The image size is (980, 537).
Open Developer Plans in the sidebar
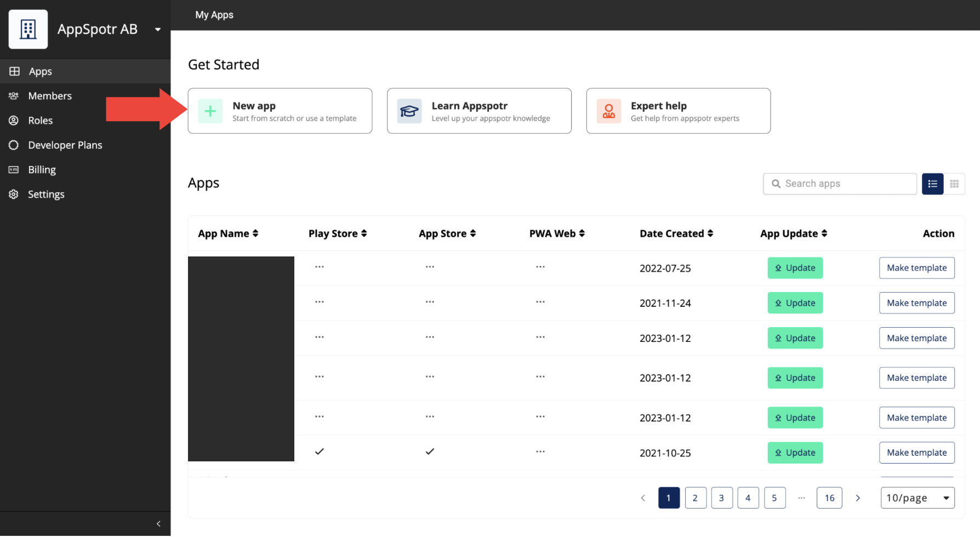85,145
